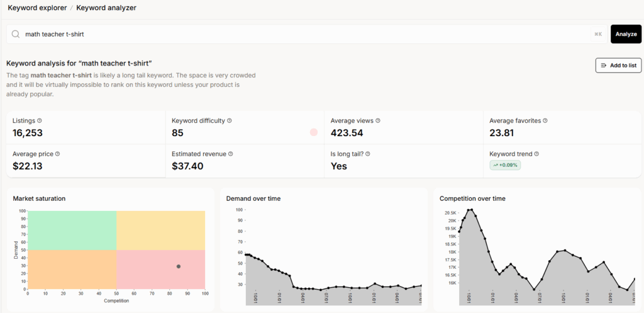Click the Competition x-axis label in saturation chart

[116, 300]
